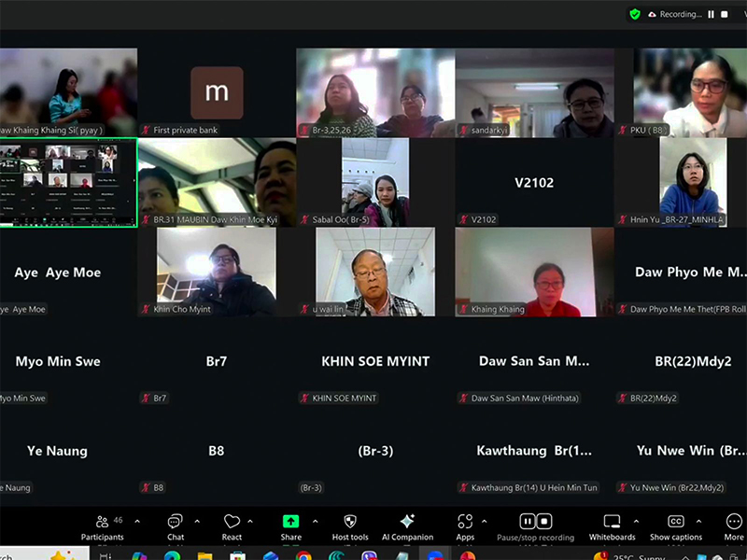Stop recording from the top recording indicator
The width and height of the screenshot is (747, 560).
725,14
